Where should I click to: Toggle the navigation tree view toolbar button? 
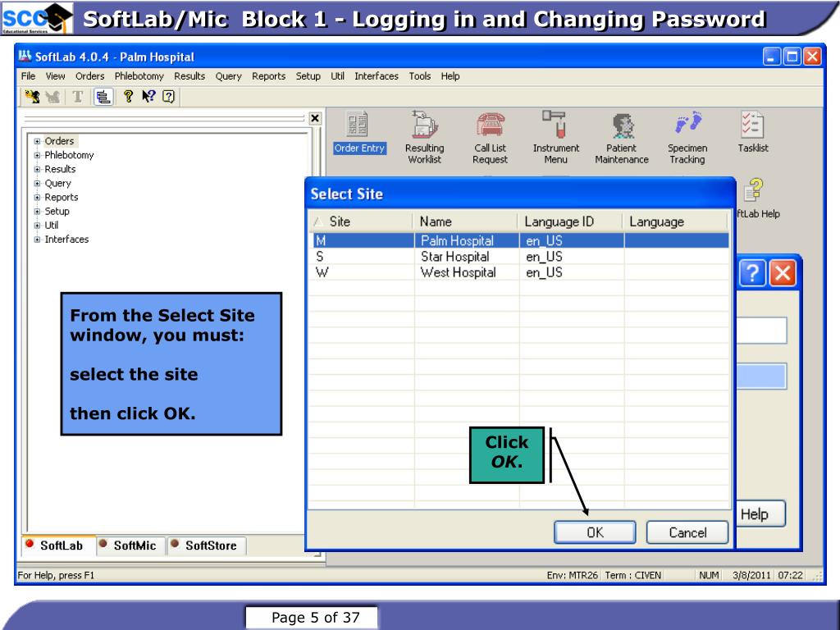103,97
